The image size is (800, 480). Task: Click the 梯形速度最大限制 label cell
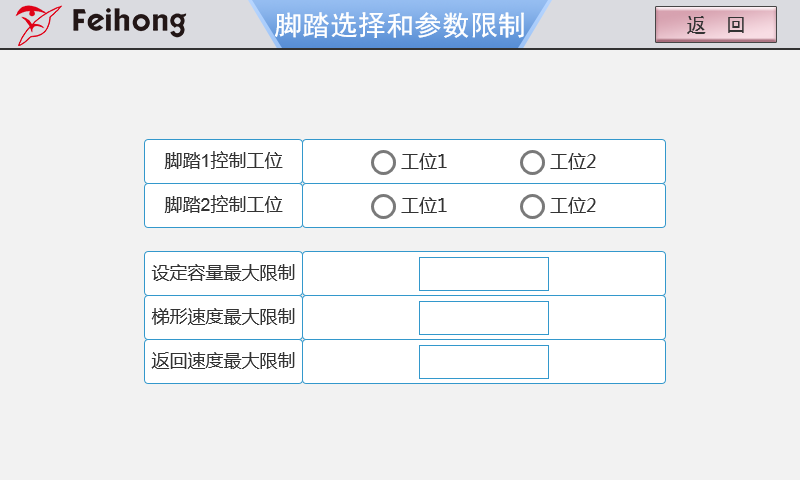point(223,317)
